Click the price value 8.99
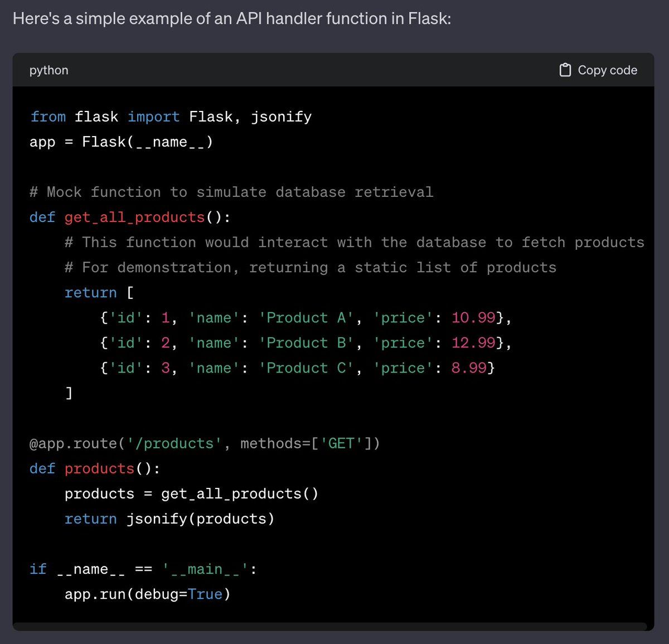This screenshot has width=669, height=644. pos(468,368)
